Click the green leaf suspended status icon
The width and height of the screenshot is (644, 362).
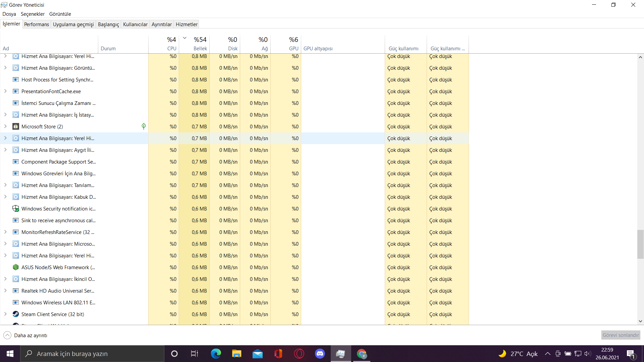(x=144, y=126)
